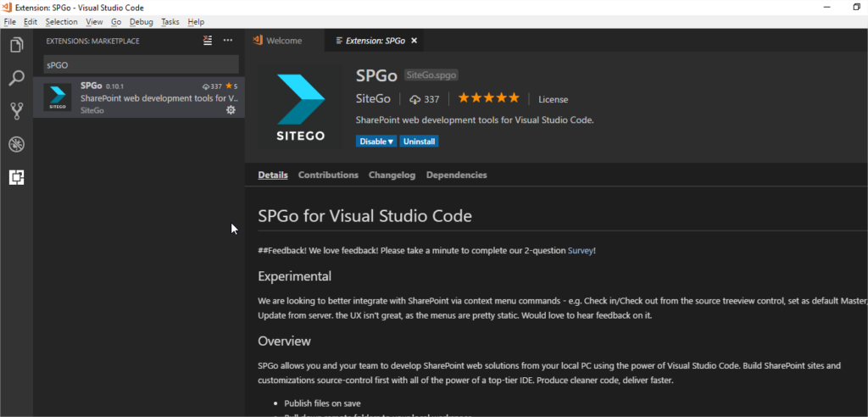Open the Search view in activity bar

(17, 78)
